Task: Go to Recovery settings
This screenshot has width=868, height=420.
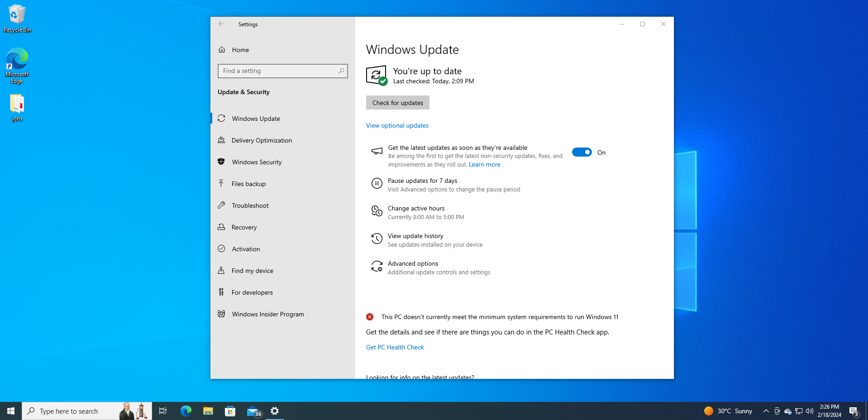Action: click(x=283, y=227)
